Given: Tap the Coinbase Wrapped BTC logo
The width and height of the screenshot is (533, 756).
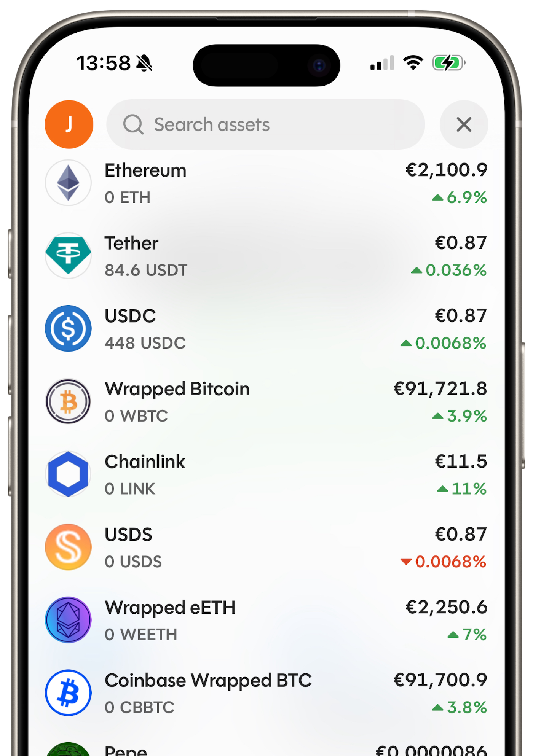Looking at the screenshot, I should click(68, 693).
